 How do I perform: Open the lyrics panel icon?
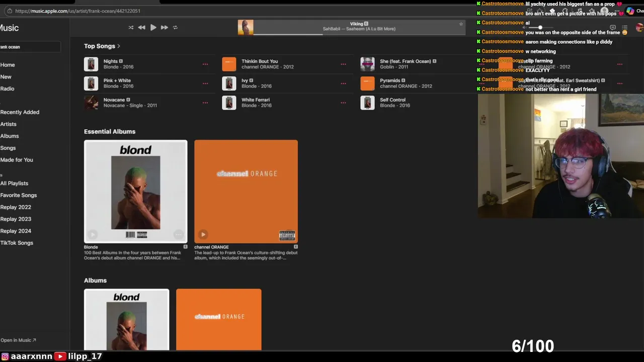tap(613, 28)
